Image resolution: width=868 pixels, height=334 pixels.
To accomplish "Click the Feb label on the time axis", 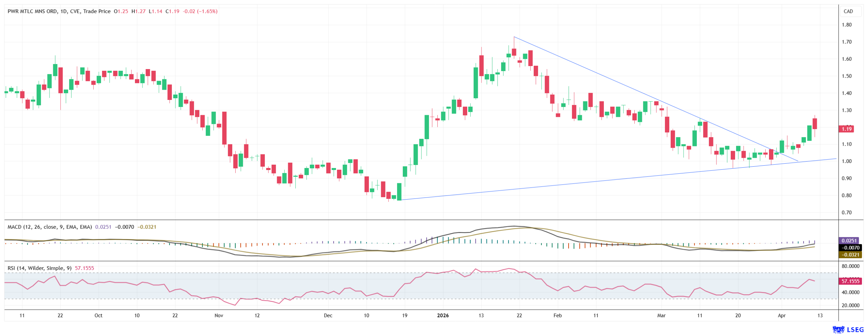I will tap(557, 315).
